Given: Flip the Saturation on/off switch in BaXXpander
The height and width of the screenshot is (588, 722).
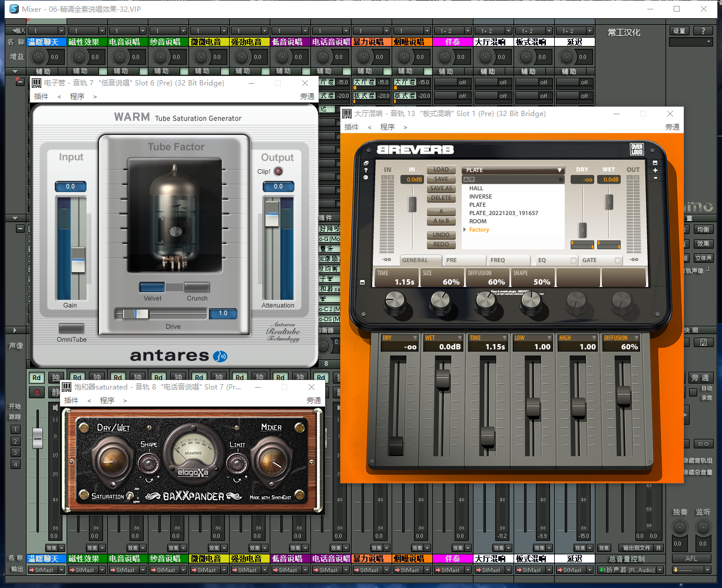Looking at the screenshot, I should [x=130, y=497].
